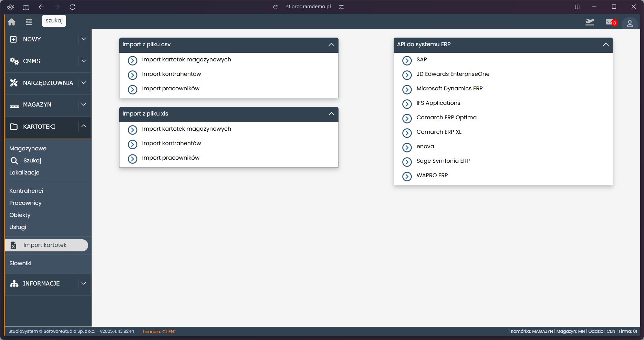Collapse the API do systemu ERP panel

pyautogui.click(x=606, y=44)
